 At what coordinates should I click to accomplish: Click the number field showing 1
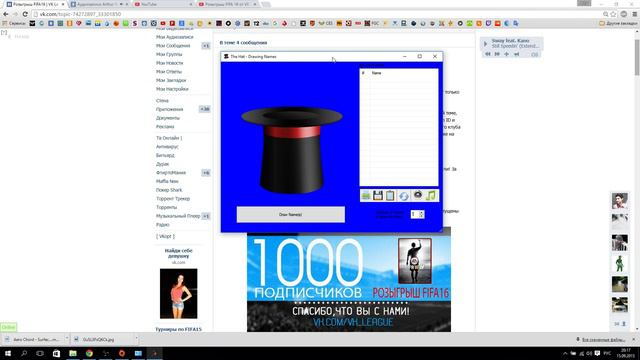pos(415,214)
